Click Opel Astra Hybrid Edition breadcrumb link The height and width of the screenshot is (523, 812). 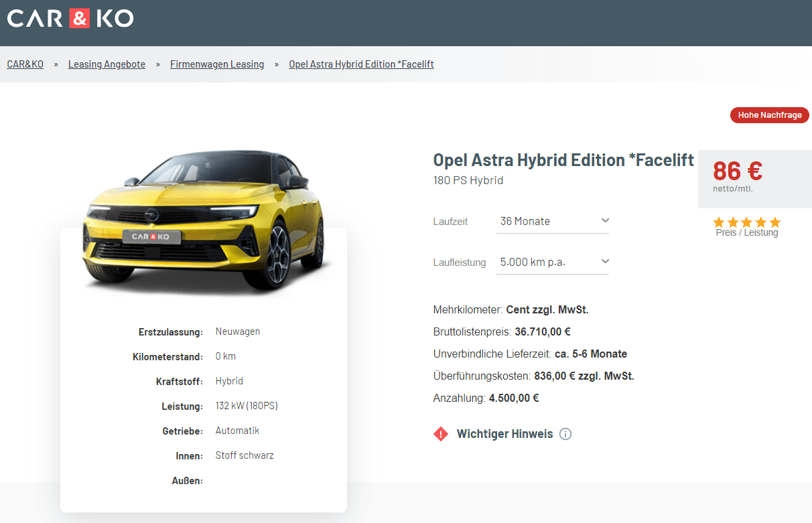point(361,64)
